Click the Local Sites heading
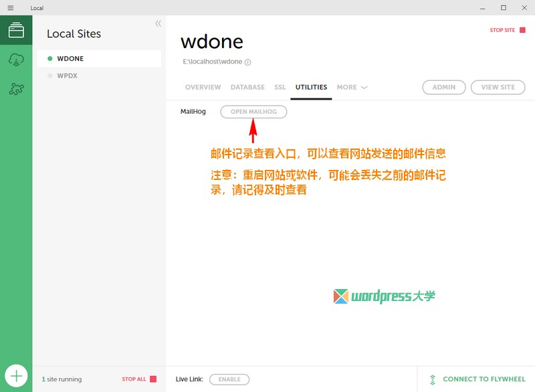535x392 pixels. pyautogui.click(x=74, y=33)
